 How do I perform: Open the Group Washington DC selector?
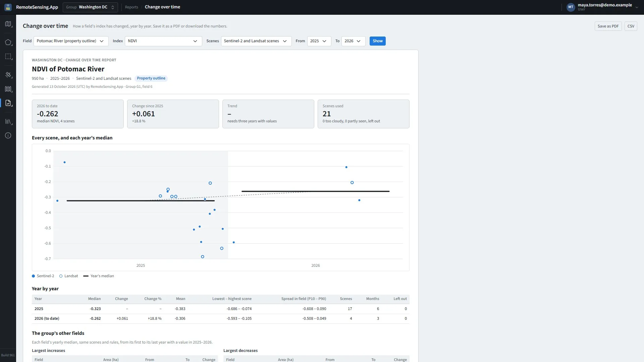[x=90, y=7]
